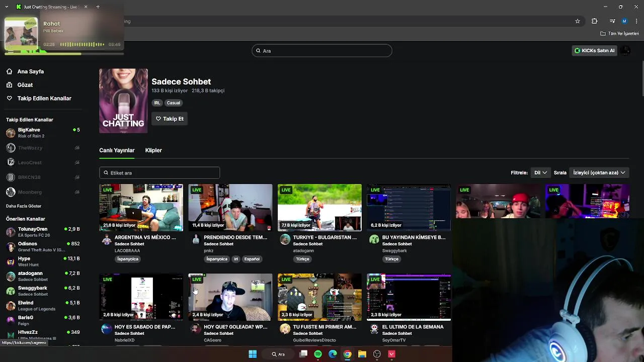
Task: Click the H1vezZz channel name
Action: 28,332
